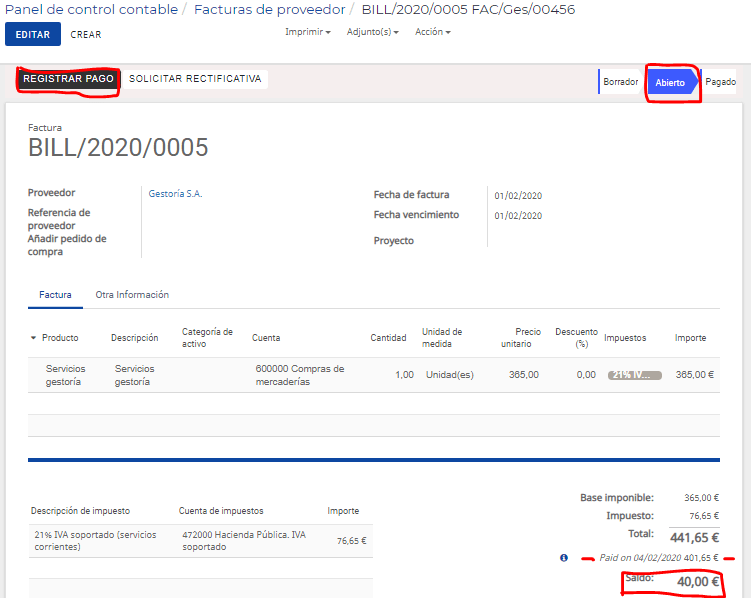The height and width of the screenshot is (598, 751).
Task: Click the Servicios gestoría product cell
Action: 65,375
